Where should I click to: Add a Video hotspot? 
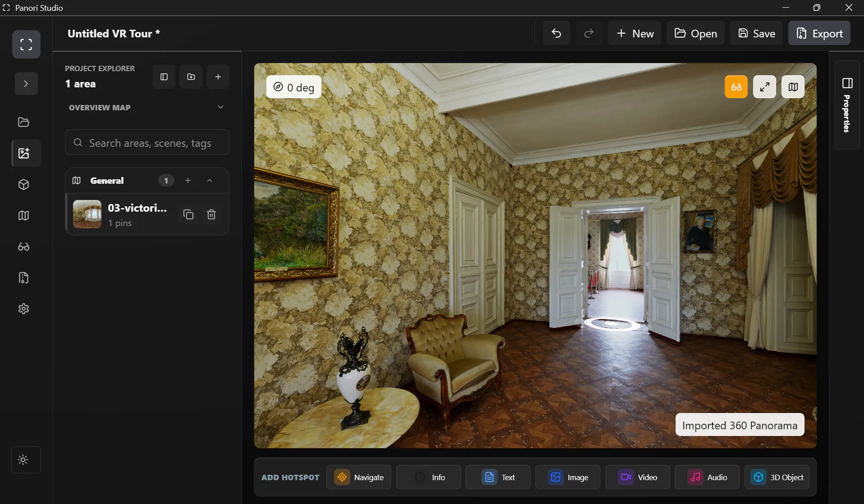tap(638, 477)
